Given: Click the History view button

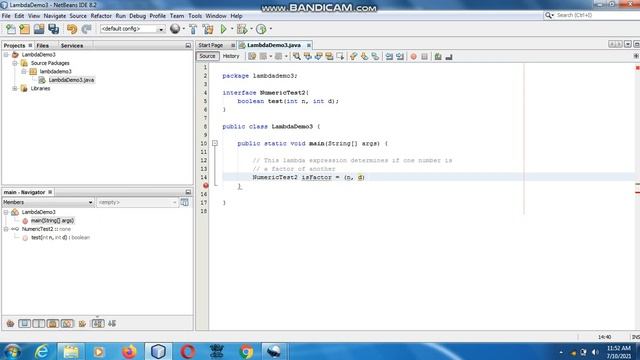Looking at the screenshot, I should [231, 56].
